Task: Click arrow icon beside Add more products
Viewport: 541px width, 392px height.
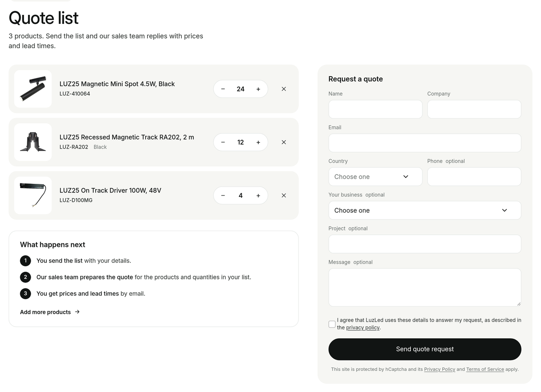Action: (x=77, y=312)
